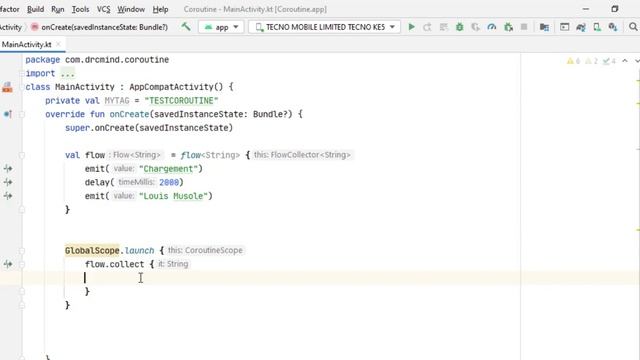Click suspend-call gutter icon on emit Chargement line
Viewport: 640px width, 360px height.
8,168
